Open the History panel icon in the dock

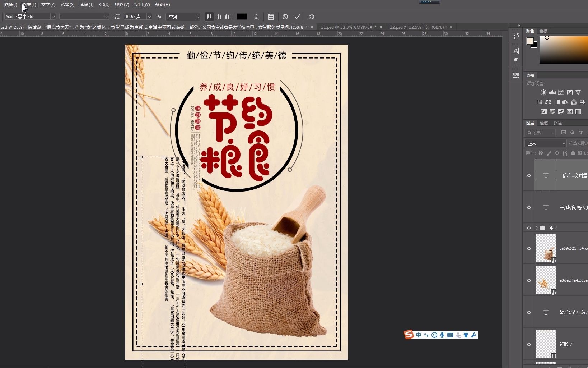[516, 36]
